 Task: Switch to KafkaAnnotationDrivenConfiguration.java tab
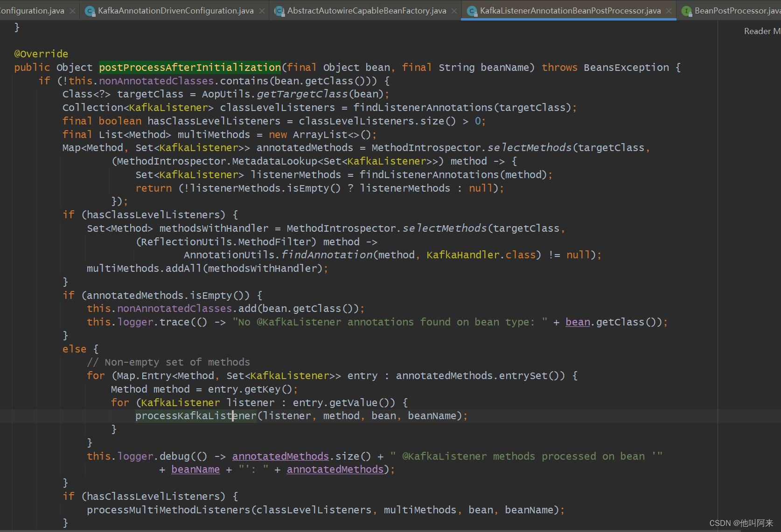coord(175,10)
